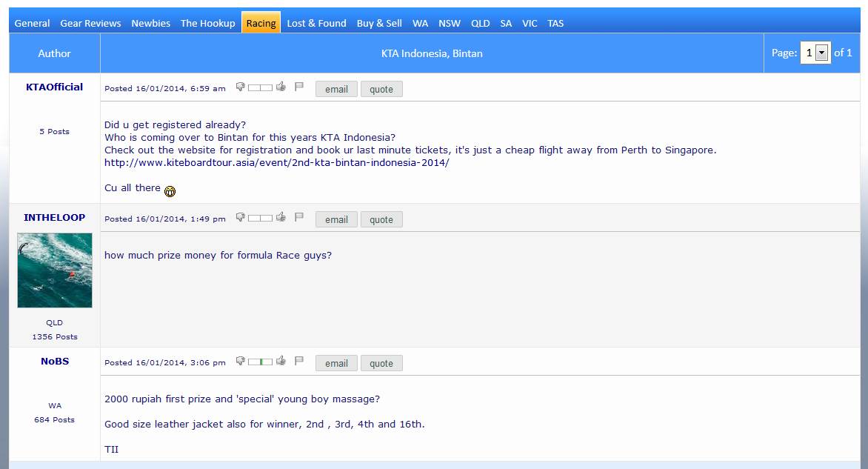
Task: Flag KTAOfficial's post for moderation
Action: click(299, 87)
